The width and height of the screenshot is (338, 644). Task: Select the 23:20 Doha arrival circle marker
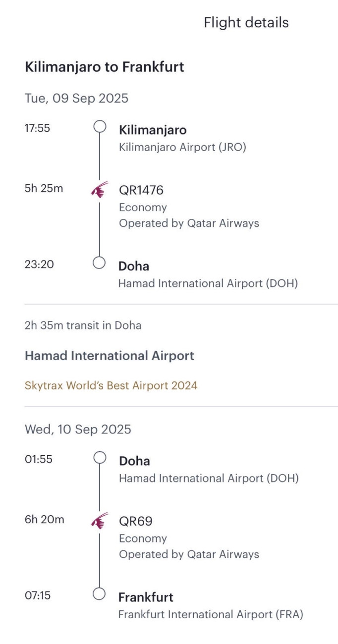point(100,263)
